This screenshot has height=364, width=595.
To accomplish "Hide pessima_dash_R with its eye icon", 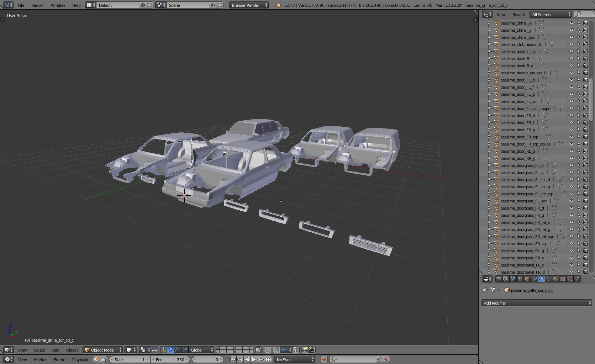I will tap(571, 59).
